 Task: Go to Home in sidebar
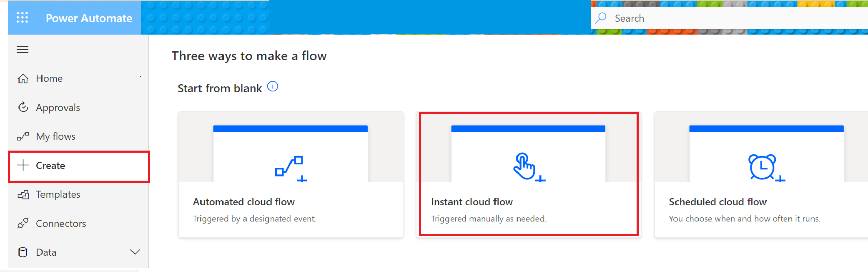click(x=49, y=78)
